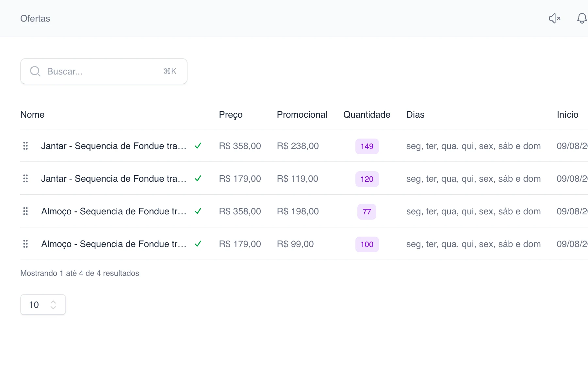588x366 pixels.
Task: Sort by the Quantidade column header
Action: point(367,115)
